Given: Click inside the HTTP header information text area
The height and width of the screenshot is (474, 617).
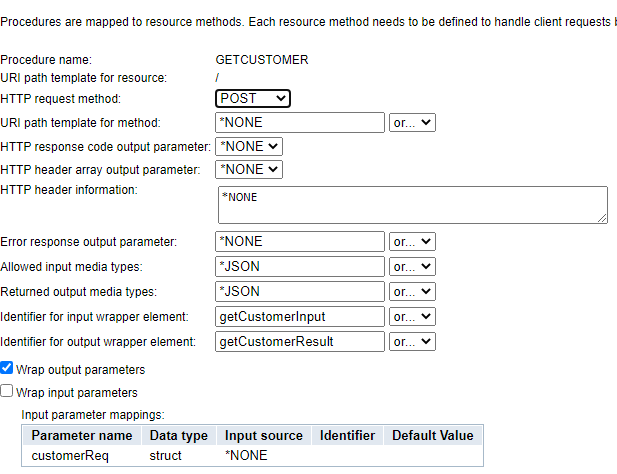Looking at the screenshot, I should pyautogui.click(x=412, y=204).
